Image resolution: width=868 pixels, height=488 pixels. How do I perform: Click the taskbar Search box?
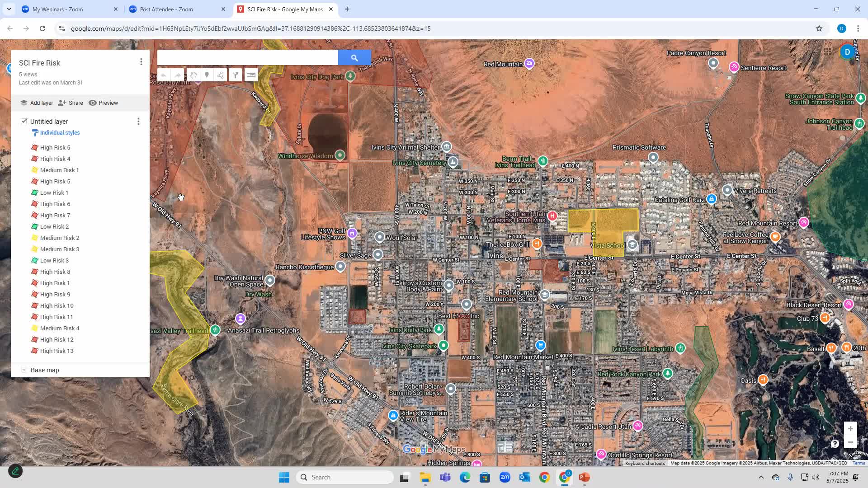pyautogui.click(x=345, y=477)
